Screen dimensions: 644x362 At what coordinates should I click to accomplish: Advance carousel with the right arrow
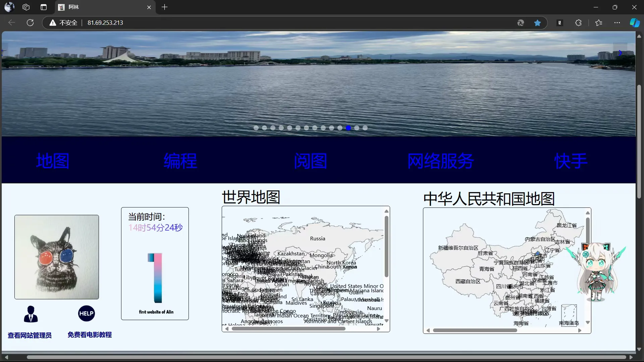620,53
